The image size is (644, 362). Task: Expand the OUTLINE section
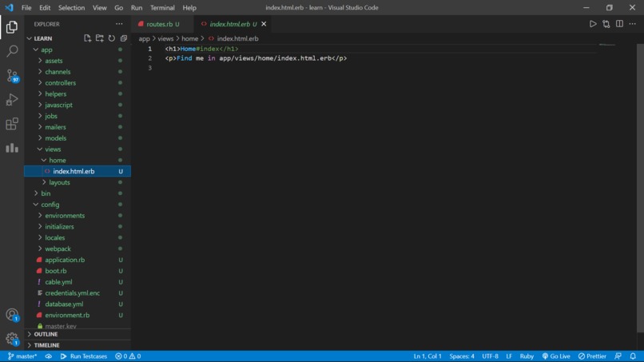pyautogui.click(x=78, y=334)
